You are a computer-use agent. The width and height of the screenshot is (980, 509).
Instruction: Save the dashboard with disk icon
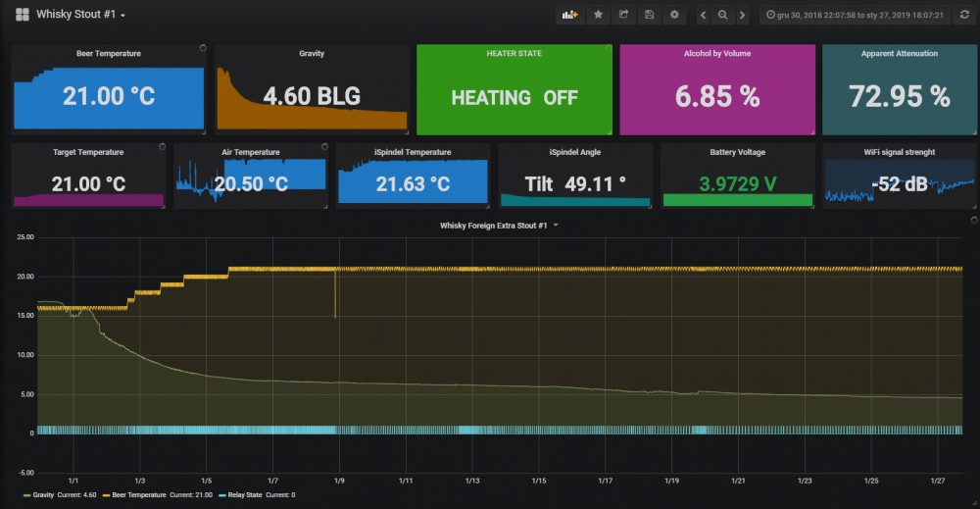pyautogui.click(x=649, y=15)
